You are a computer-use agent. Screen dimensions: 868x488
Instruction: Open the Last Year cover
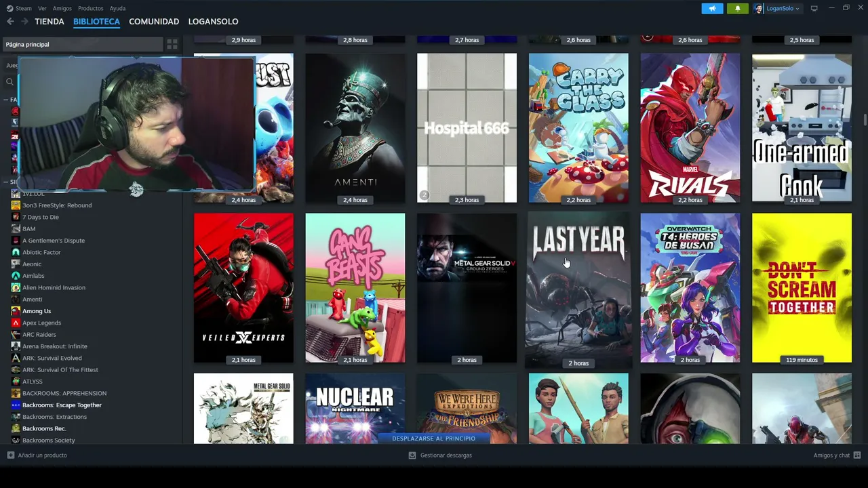tap(578, 289)
